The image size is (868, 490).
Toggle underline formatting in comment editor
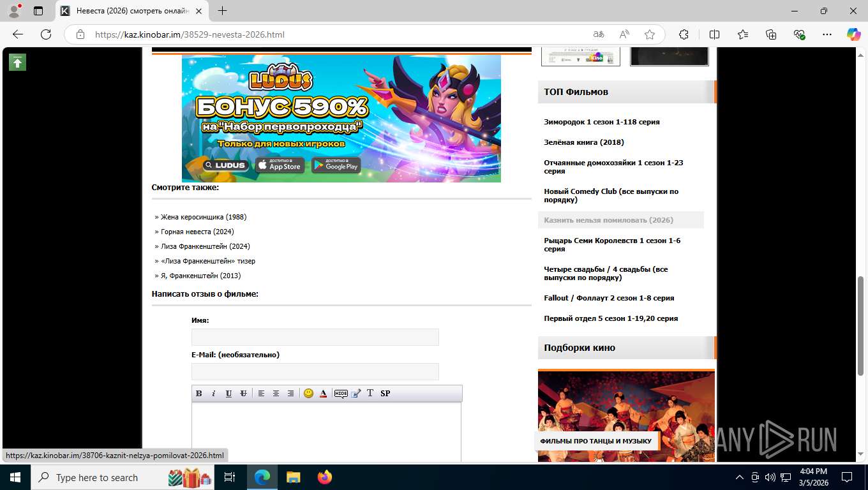coord(228,394)
